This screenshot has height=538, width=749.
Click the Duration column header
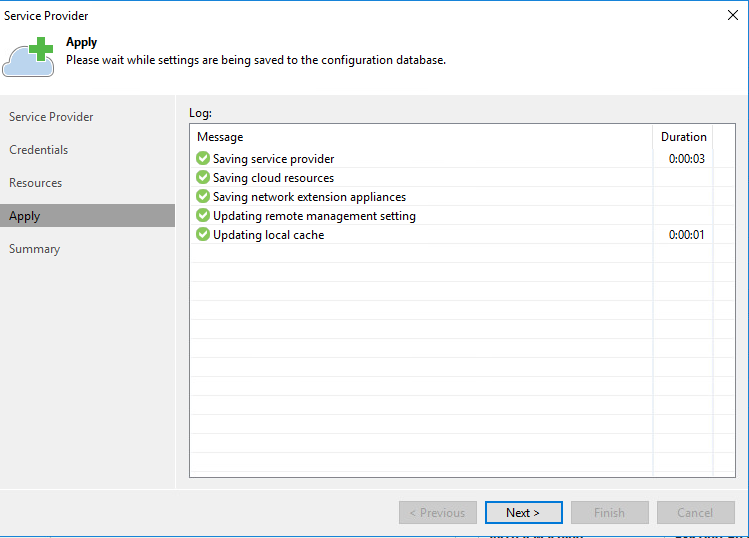[683, 137]
